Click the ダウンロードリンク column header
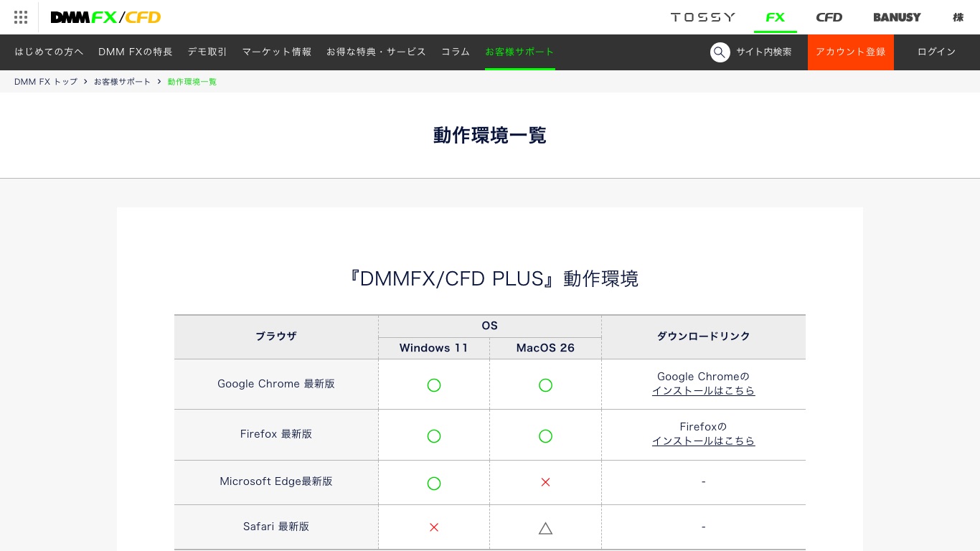The image size is (980, 551). point(703,336)
